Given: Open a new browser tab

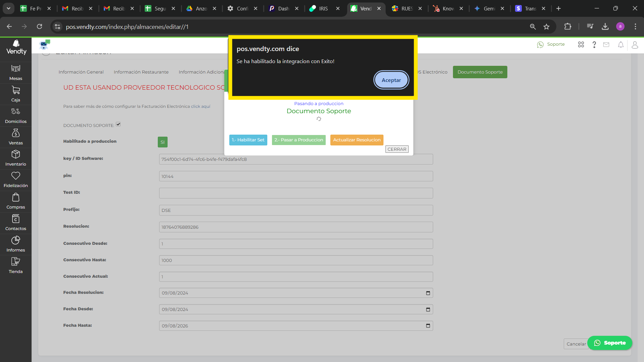Looking at the screenshot, I should pos(558,8).
